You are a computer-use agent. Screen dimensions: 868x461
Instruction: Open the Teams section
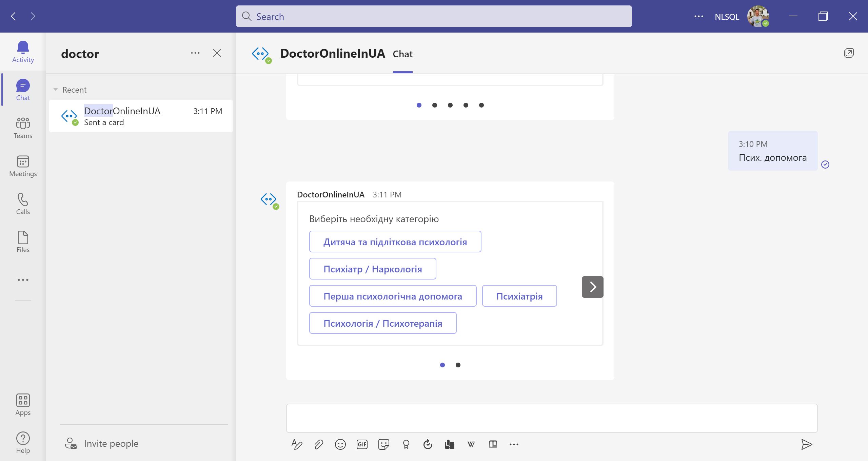(23, 128)
